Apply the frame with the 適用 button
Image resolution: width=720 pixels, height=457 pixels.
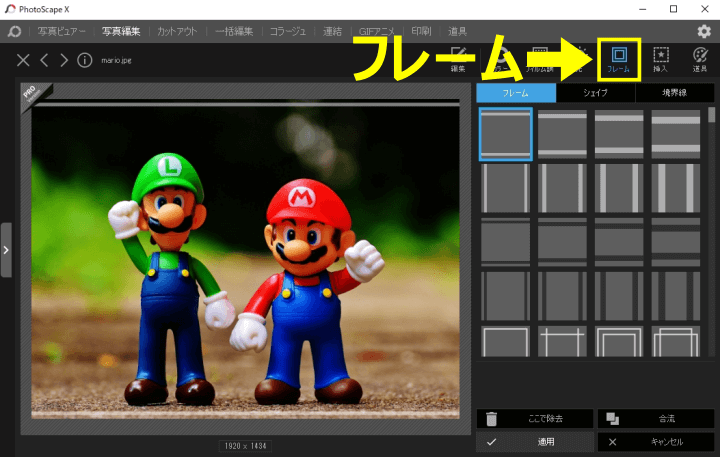(534, 442)
